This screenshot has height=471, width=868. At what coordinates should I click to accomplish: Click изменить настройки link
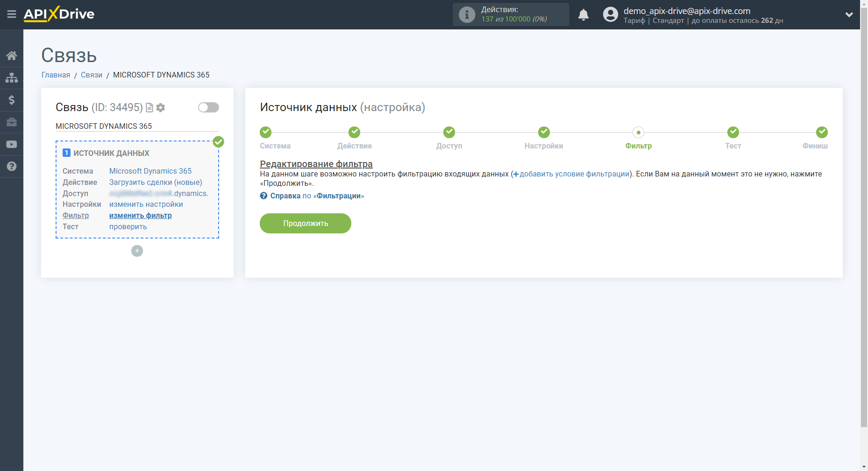coord(146,204)
